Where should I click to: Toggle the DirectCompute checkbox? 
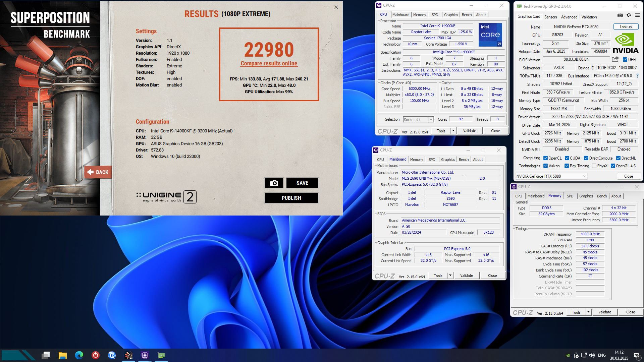[x=586, y=158]
